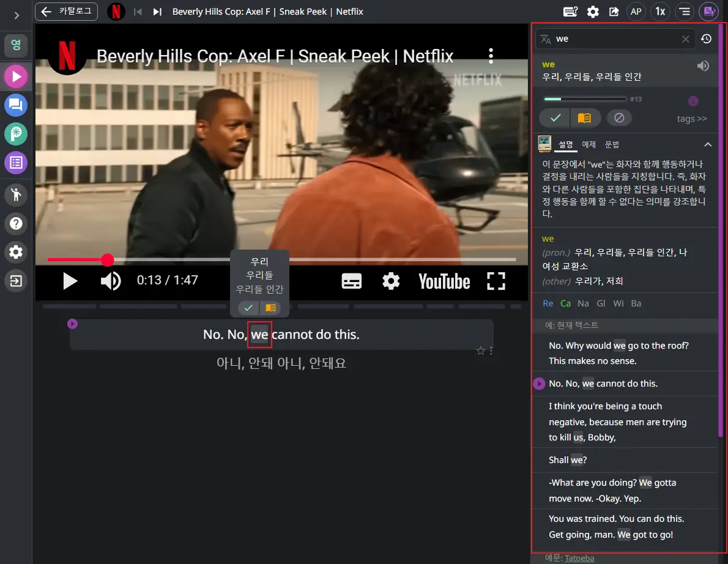Open the Na dictionary link
Image resolution: width=728 pixels, height=564 pixels.
[583, 303]
